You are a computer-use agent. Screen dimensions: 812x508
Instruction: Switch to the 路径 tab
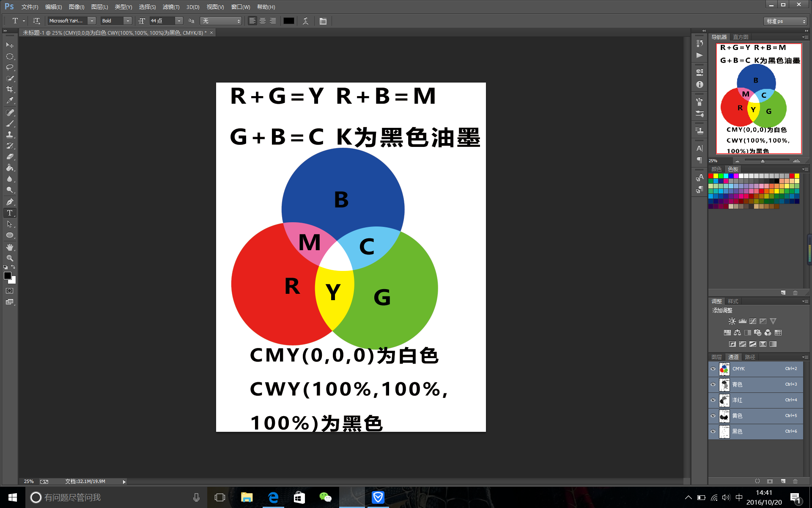(750, 357)
